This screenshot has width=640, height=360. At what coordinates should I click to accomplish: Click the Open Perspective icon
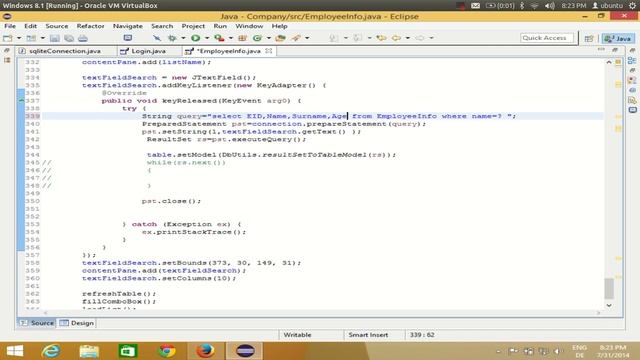point(589,38)
